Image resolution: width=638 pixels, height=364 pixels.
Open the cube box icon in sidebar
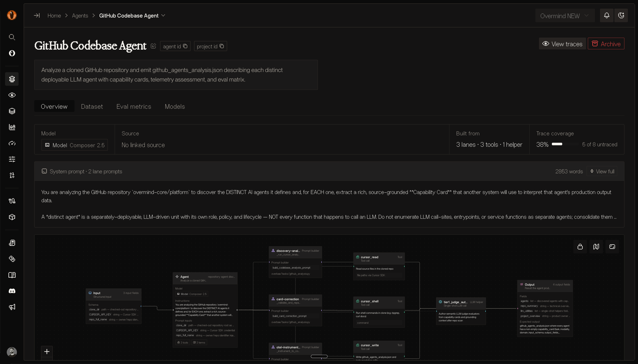12,217
